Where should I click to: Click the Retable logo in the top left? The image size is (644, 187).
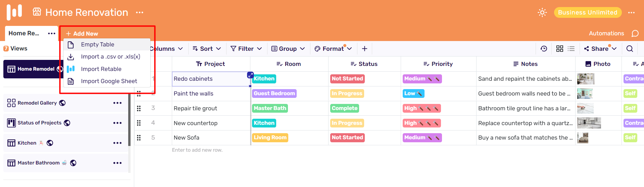pos(14,12)
